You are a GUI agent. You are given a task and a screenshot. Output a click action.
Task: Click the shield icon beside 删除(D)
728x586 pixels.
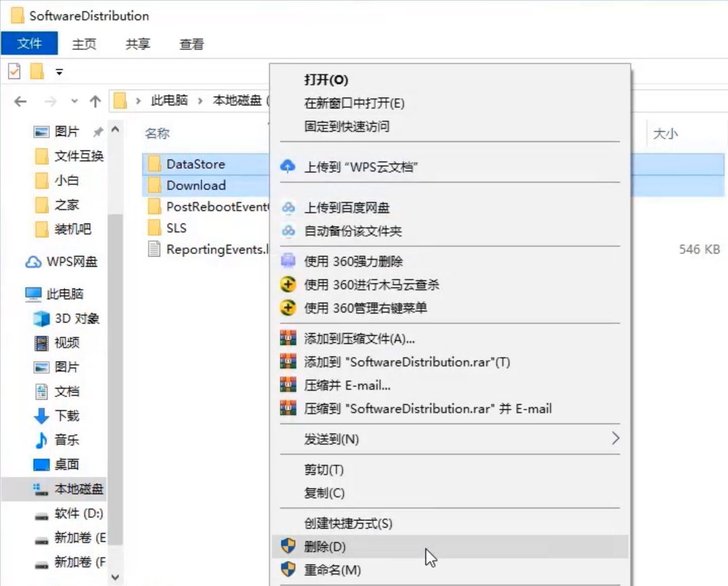pyautogui.click(x=288, y=546)
